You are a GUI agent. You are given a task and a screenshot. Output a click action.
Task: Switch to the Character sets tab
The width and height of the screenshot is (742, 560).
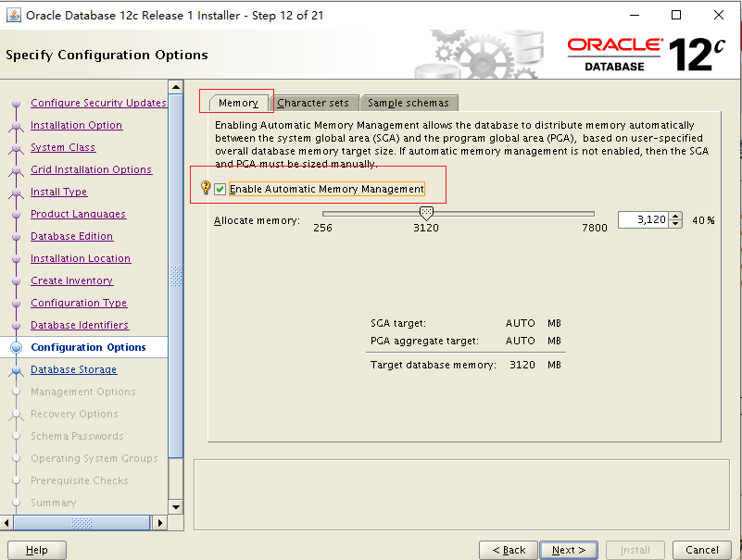(315, 103)
